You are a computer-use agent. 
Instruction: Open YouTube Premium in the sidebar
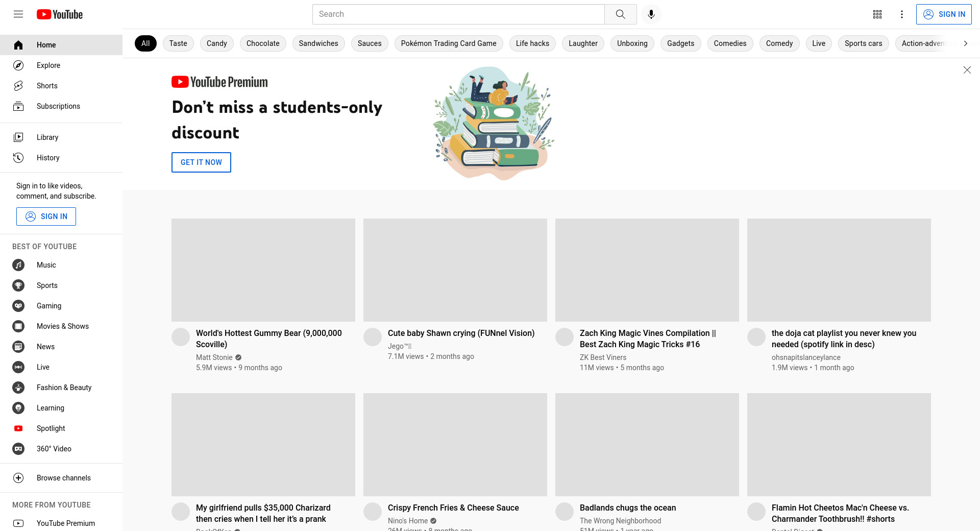[x=61, y=523]
